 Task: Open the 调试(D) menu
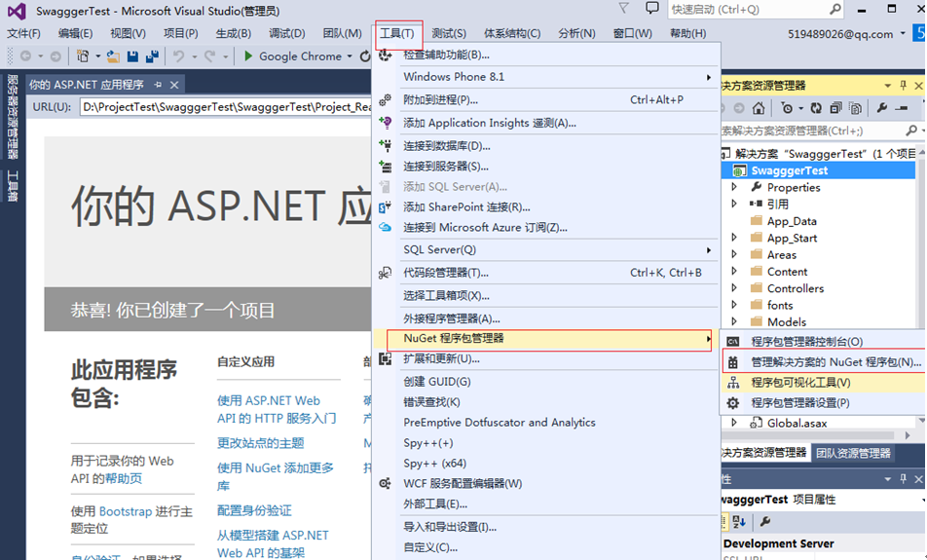click(x=286, y=33)
